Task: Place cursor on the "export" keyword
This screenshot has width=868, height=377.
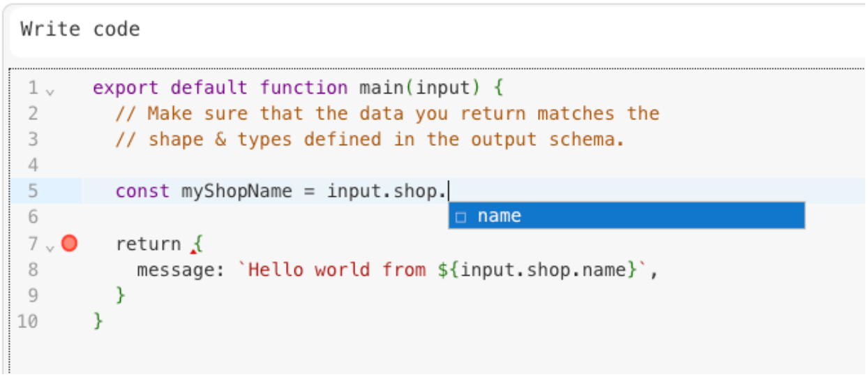Action: click(126, 88)
